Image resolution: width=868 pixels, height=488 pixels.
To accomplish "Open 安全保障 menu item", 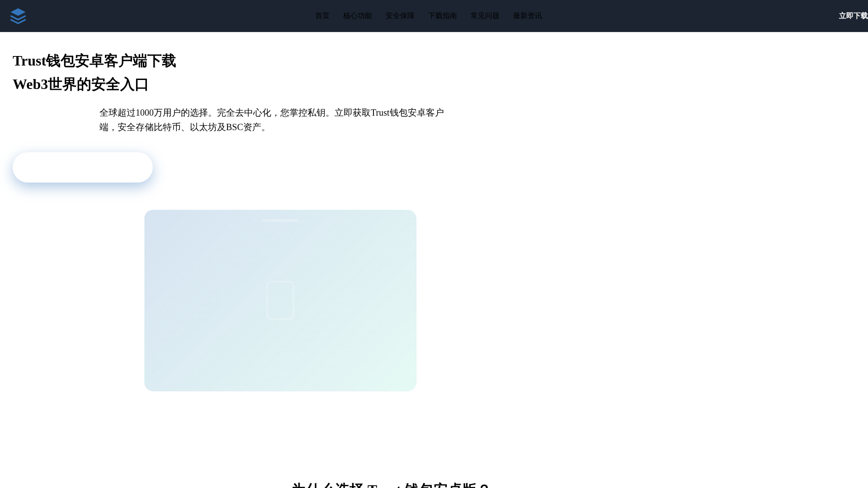I will (x=400, y=16).
